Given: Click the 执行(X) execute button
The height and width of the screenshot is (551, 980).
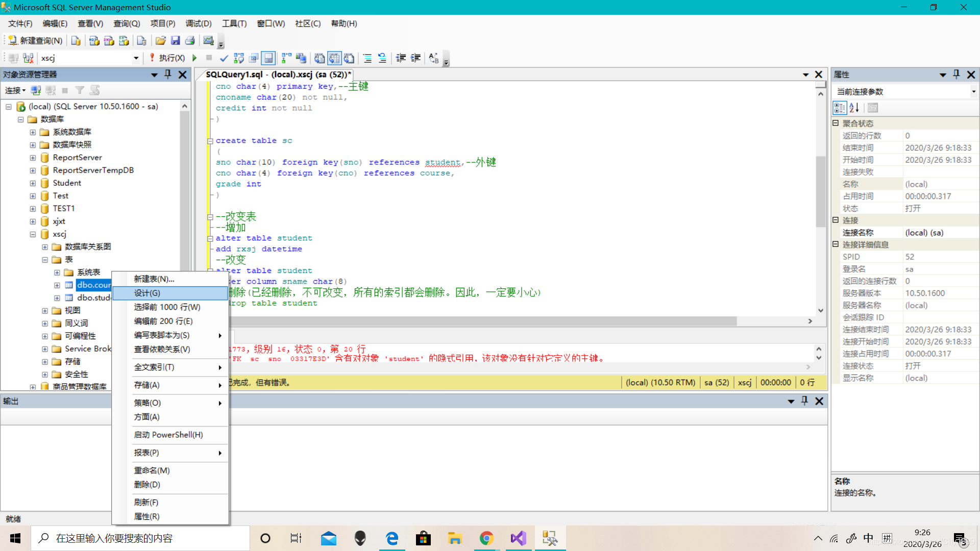Looking at the screenshot, I should coord(167,58).
